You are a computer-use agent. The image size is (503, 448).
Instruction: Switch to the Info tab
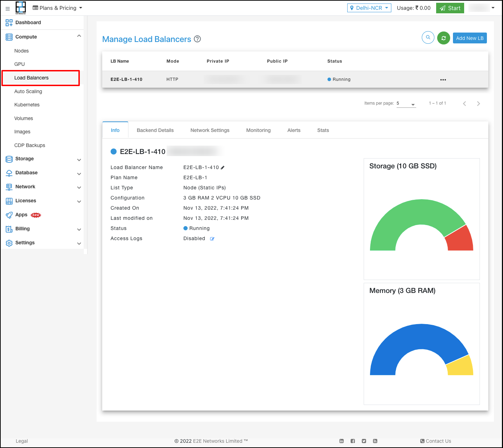[x=115, y=130]
